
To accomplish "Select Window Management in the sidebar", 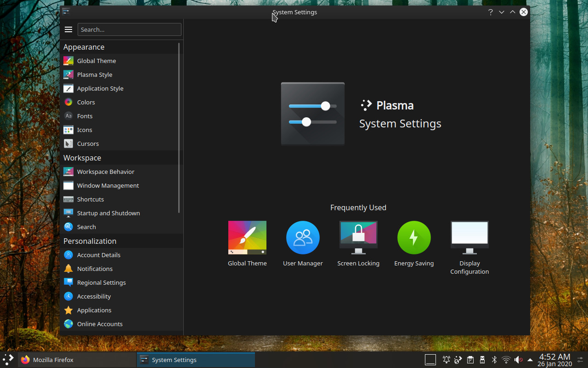I will 108,185.
